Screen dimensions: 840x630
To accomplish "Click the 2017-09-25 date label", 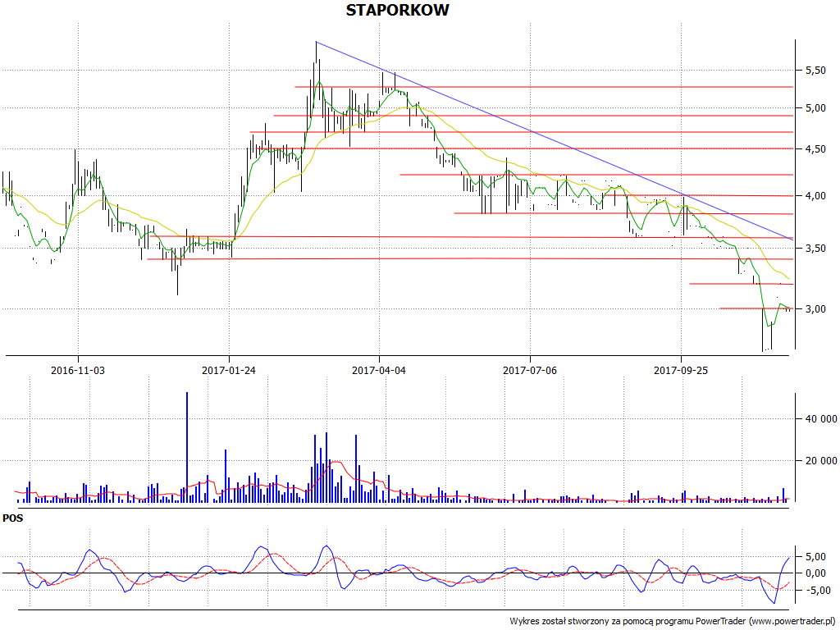I will point(681,370).
